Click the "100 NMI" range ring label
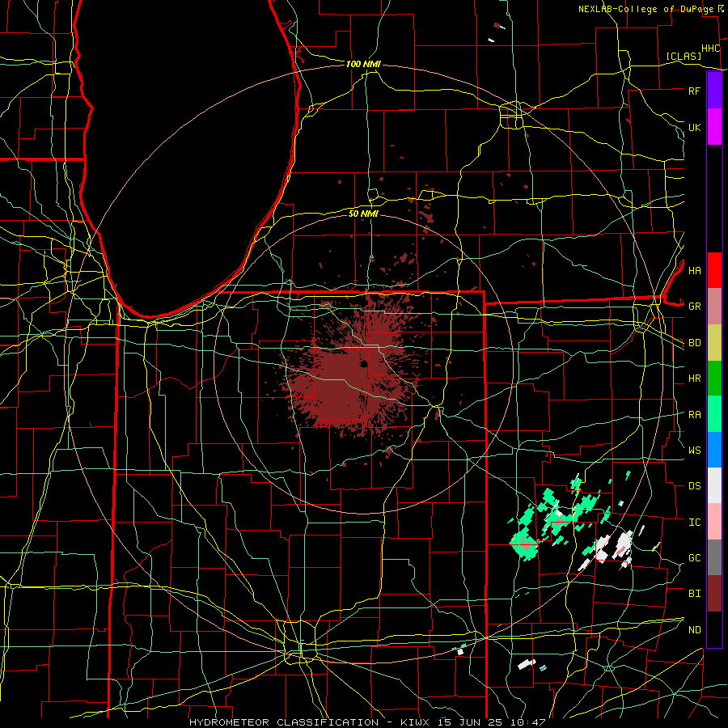The width and height of the screenshot is (728, 728). pos(363,64)
